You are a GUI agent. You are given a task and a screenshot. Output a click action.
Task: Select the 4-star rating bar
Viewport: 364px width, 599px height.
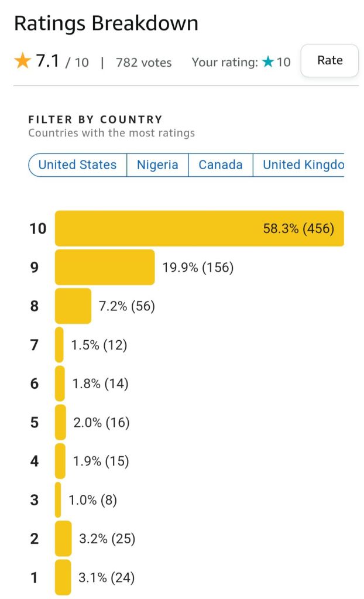click(60, 461)
